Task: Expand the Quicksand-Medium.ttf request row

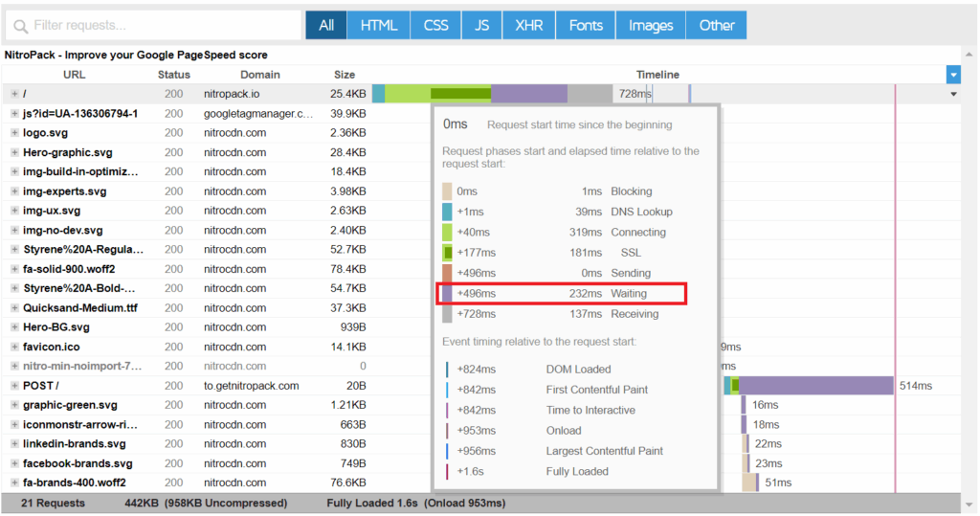Action: click(x=14, y=307)
